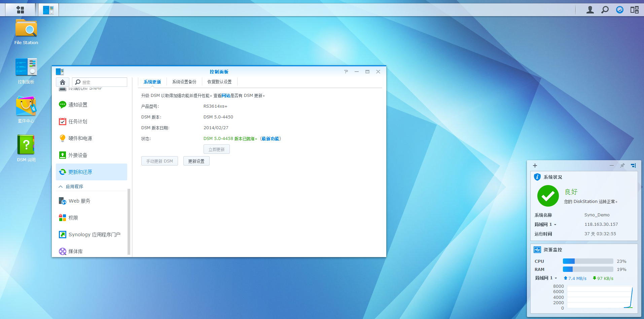
Task: Click the CPU usage bar
Action: point(588,261)
